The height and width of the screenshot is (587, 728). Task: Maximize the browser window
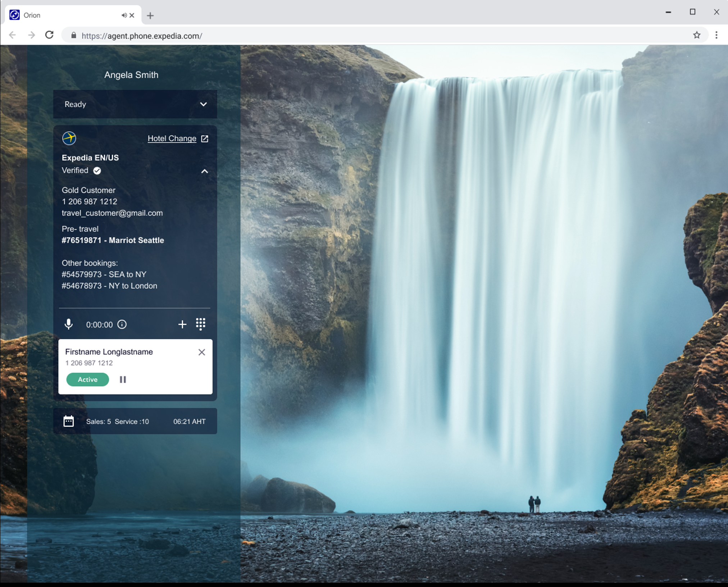click(x=692, y=12)
